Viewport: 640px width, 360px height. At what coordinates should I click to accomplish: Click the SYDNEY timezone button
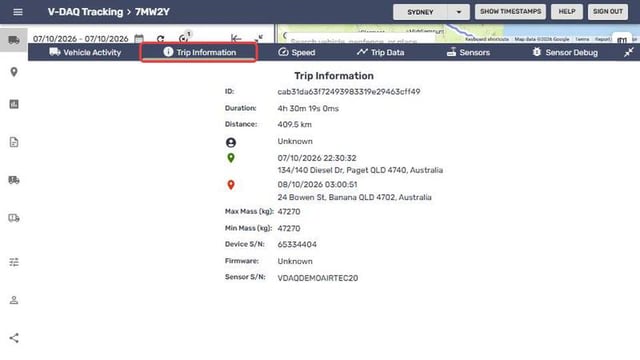coord(420,12)
